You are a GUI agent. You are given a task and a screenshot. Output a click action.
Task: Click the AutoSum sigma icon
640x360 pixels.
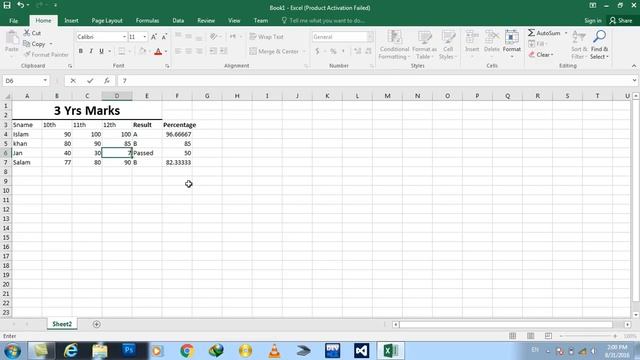[544, 33]
